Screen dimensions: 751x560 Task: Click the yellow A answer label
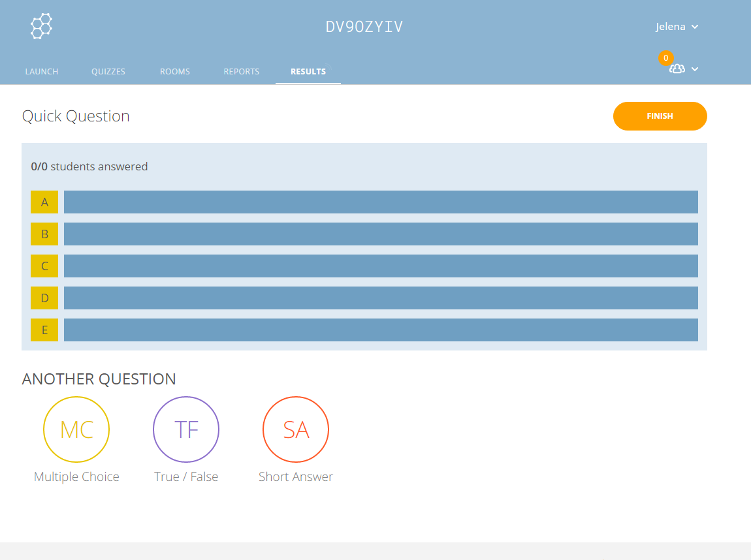click(44, 202)
